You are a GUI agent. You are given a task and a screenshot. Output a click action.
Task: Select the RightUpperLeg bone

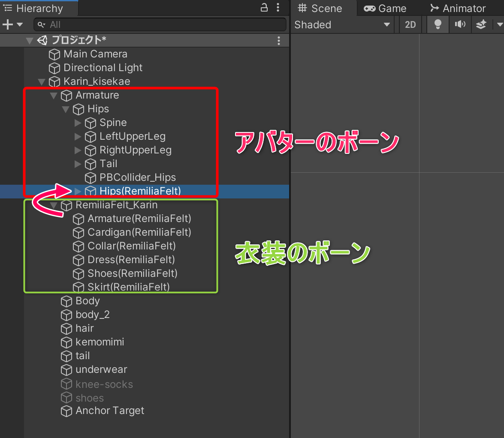point(136,150)
